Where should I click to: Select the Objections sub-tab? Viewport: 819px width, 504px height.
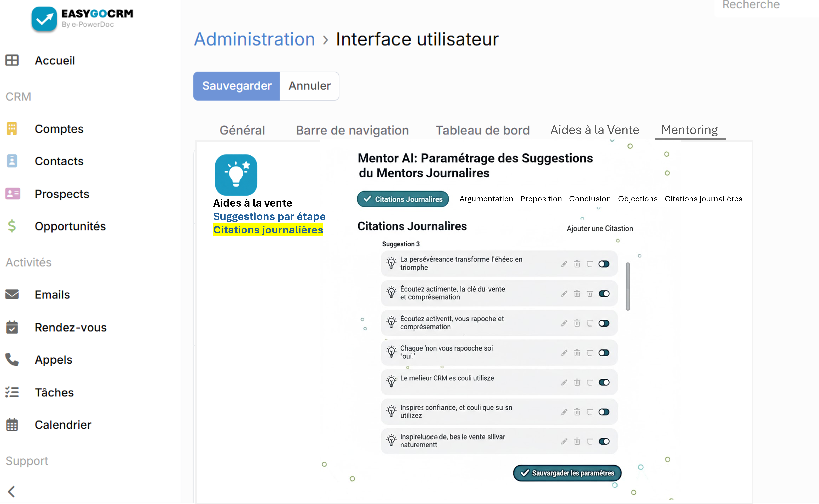(637, 199)
